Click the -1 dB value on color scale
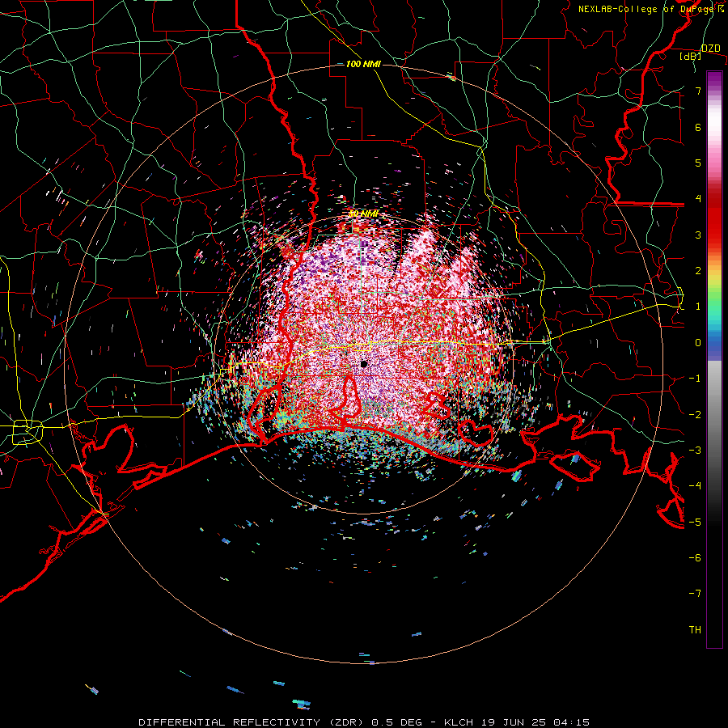The height and width of the screenshot is (728, 728). pos(695,379)
